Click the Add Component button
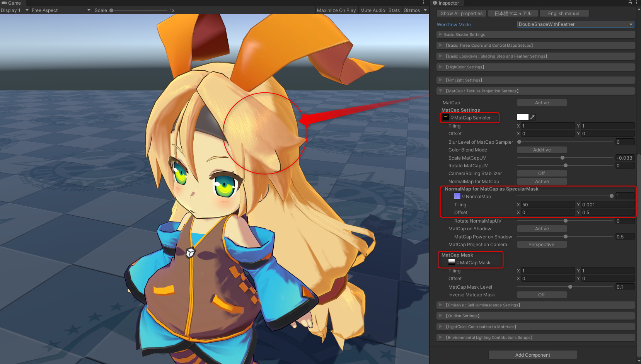This screenshot has height=364, width=641. click(x=532, y=355)
